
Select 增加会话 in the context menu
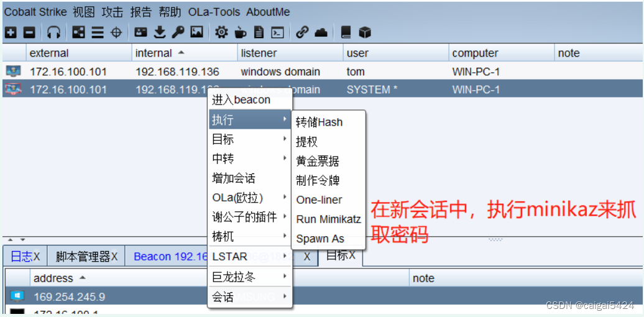(250, 178)
